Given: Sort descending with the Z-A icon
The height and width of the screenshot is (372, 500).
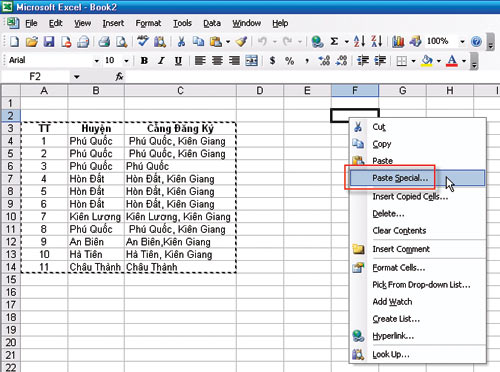Looking at the screenshot, I should [376, 41].
